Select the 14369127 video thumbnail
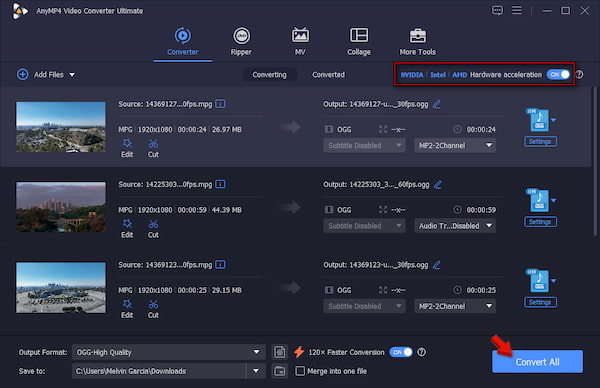The image size is (600, 388). click(x=61, y=127)
